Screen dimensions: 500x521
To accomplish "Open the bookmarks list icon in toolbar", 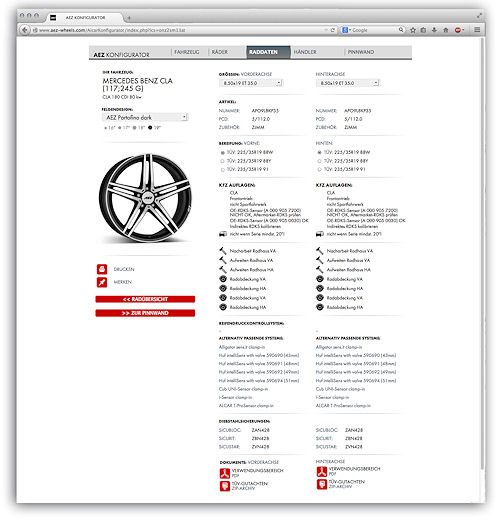I will pyautogui.click(x=423, y=30).
